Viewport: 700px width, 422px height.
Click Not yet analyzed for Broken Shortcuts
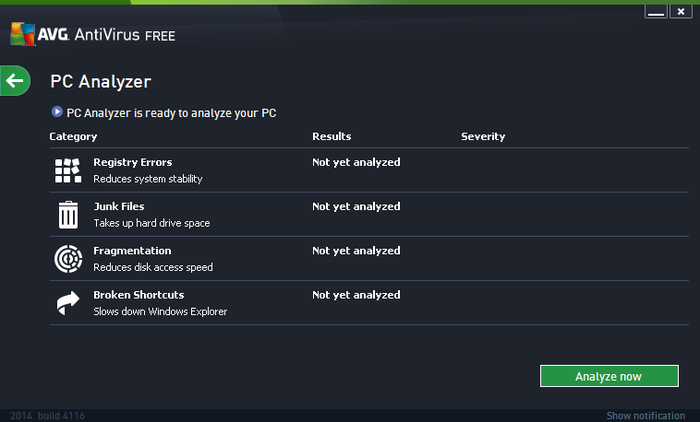point(356,295)
